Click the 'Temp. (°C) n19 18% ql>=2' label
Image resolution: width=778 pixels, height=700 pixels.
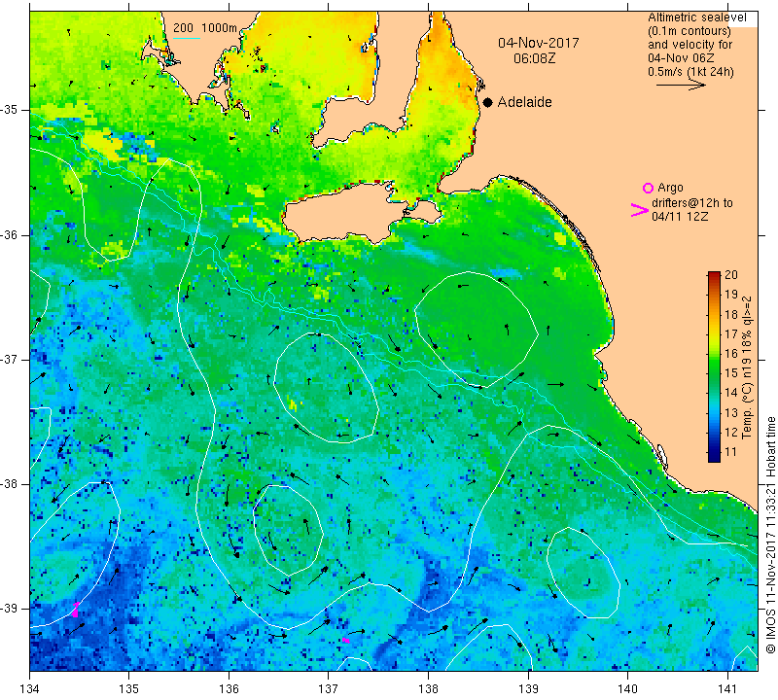tap(747, 367)
